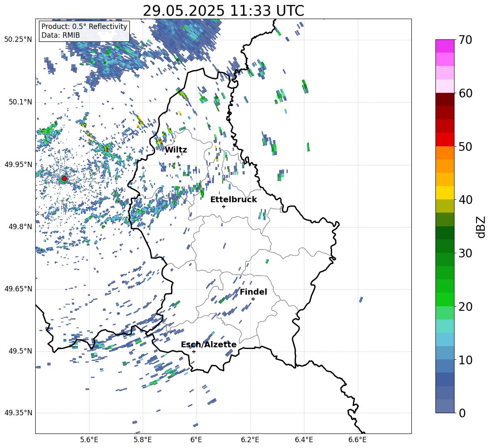Click the 'Findel' city label
491x448 pixels.
pos(253,292)
